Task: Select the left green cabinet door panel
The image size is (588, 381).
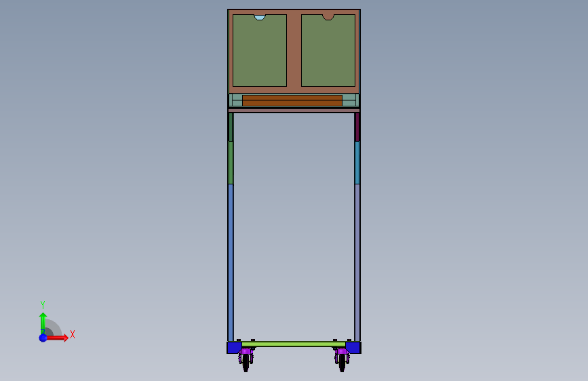Action: tap(260, 51)
